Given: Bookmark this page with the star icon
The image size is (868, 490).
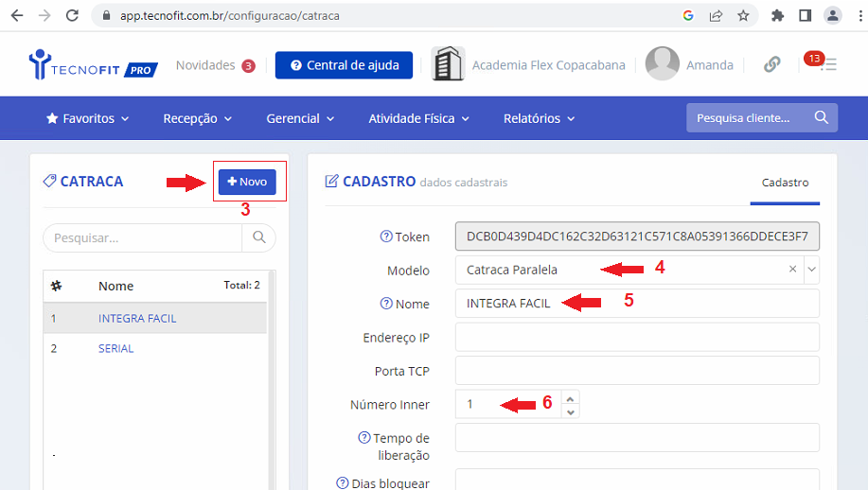Looking at the screenshot, I should coord(743,15).
